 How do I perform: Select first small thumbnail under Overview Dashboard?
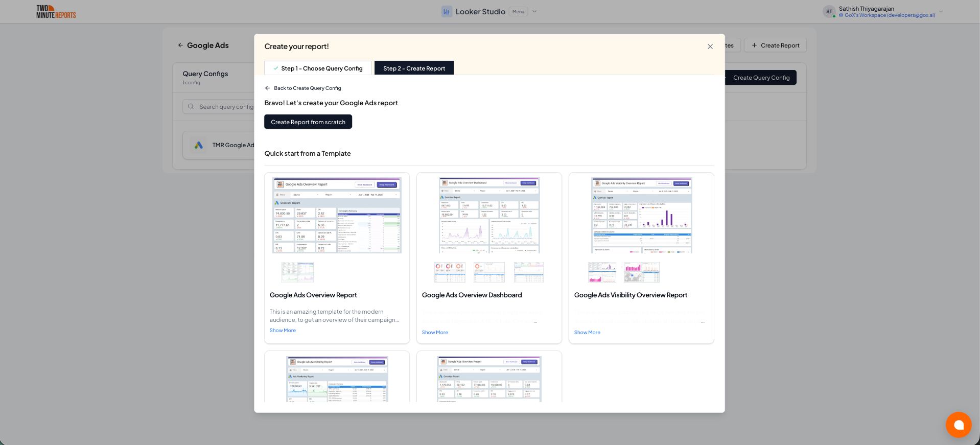(x=450, y=272)
